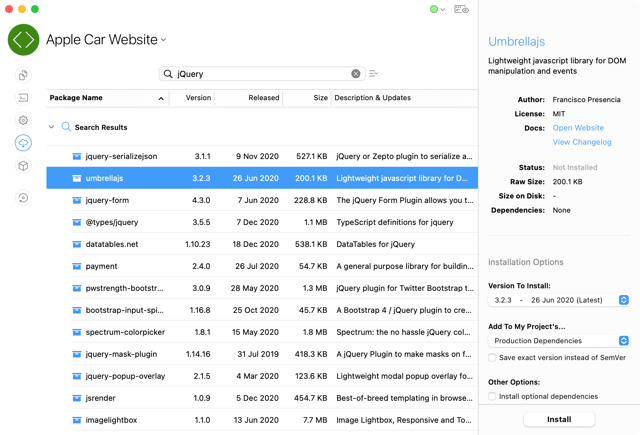This screenshot has width=640, height=435.
Task: Enable Save exact version instead of SemVer
Action: pos(492,357)
